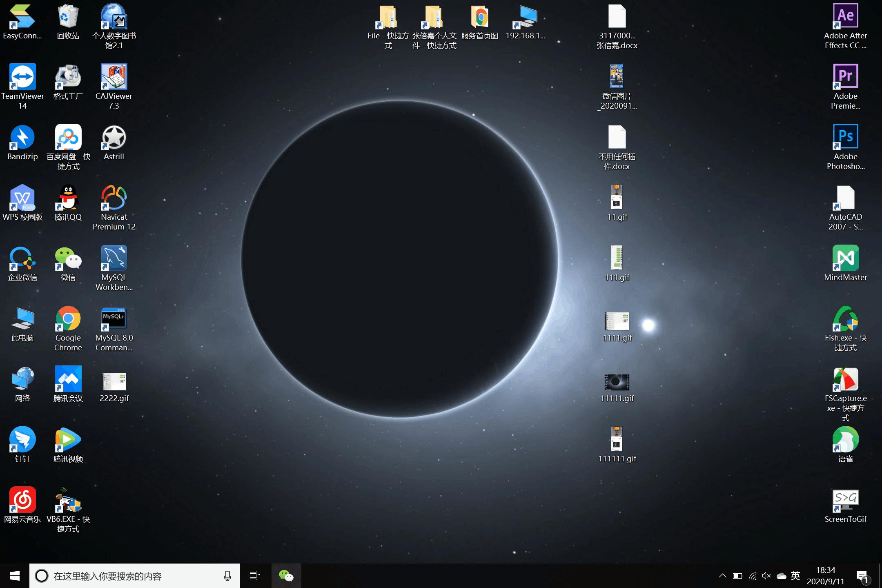Viewport: 882px width, 588px height.
Task: Open the Windows Start menu
Action: pos(15,576)
